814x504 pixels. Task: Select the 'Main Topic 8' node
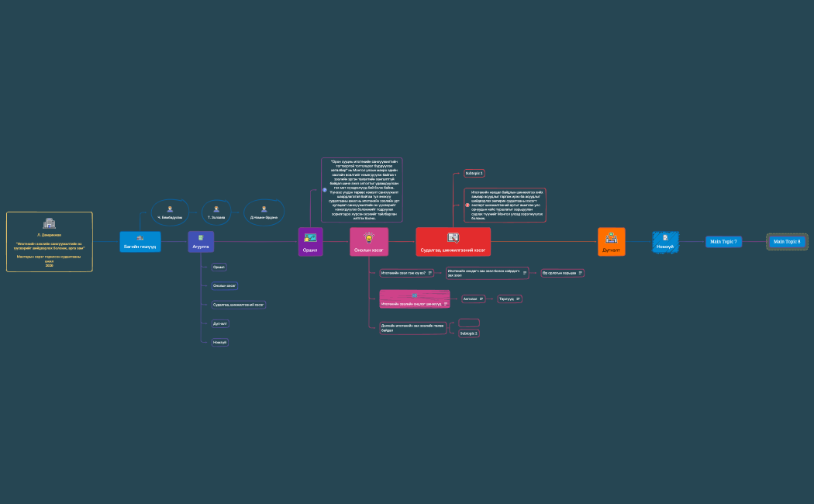click(x=787, y=242)
